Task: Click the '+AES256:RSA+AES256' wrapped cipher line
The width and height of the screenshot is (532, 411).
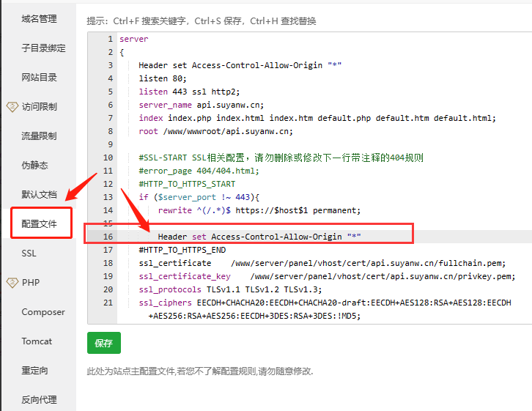Action: click(x=254, y=316)
